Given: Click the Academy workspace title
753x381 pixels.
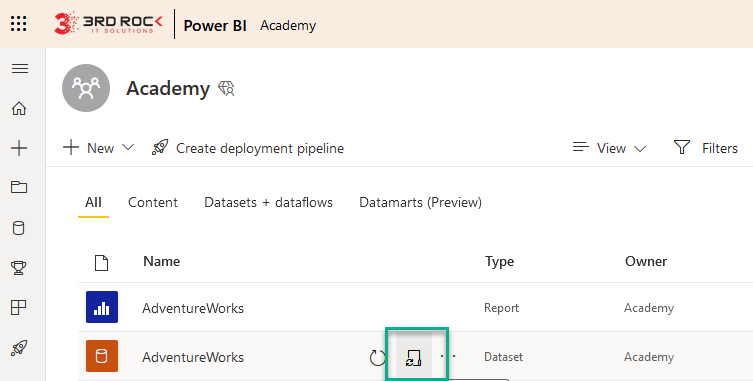Looking at the screenshot, I should pos(168,88).
